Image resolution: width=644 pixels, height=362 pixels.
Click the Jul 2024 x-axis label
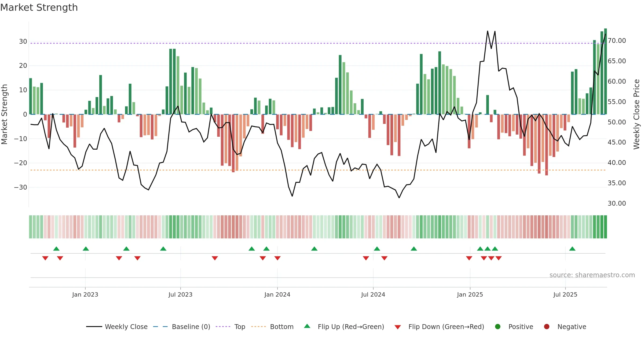(373, 294)
